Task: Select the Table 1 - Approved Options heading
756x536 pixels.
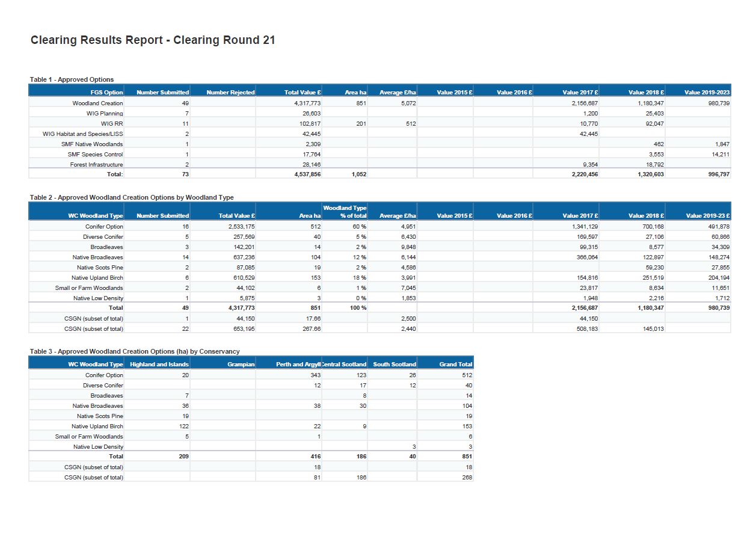Action: pyautogui.click(x=72, y=79)
